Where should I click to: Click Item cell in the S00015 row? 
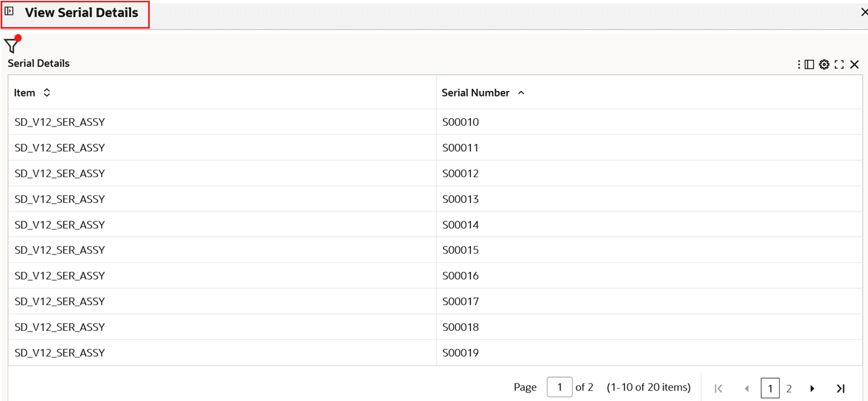[x=223, y=250]
